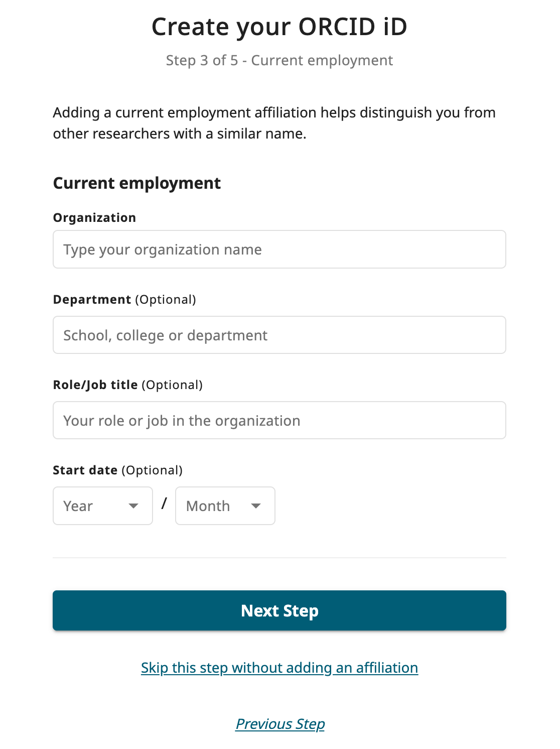The width and height of the screenshot is (560, 749).
Task: Return to step 2 of registration
Action: coord(279,724)
